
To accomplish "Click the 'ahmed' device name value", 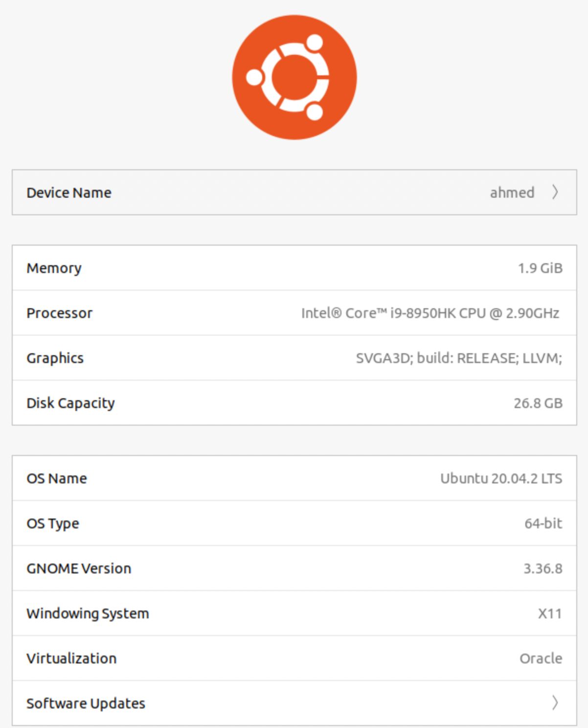I will pos(512,192).
